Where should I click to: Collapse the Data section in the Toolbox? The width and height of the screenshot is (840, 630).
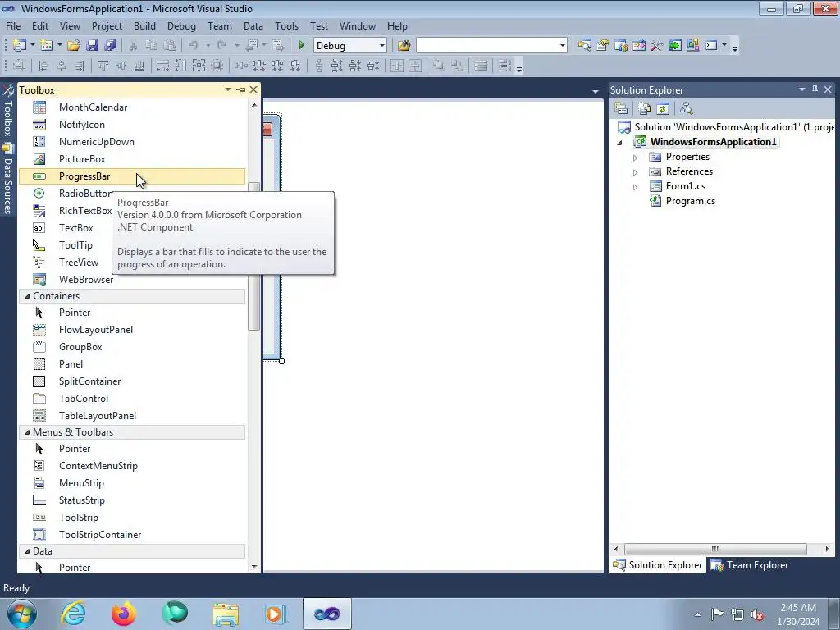coord(27,550)
